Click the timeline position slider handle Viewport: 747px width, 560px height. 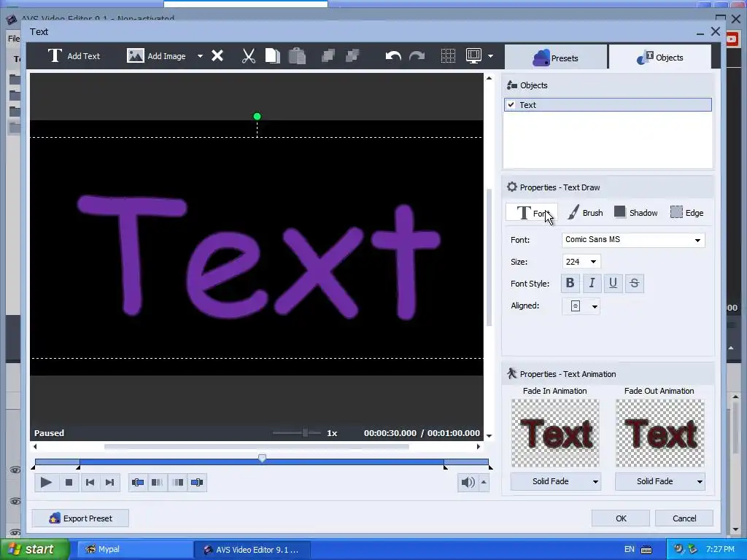pyautogui.click(x=262, y=458)
